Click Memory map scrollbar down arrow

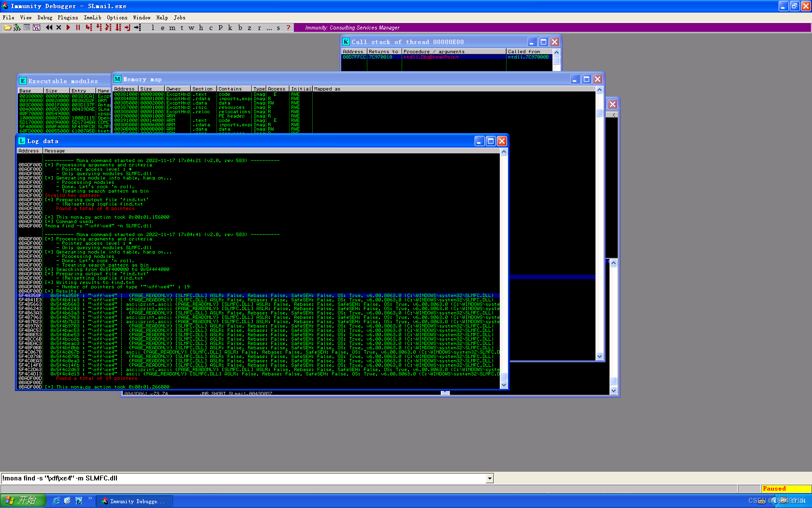[x=599, y=356]
